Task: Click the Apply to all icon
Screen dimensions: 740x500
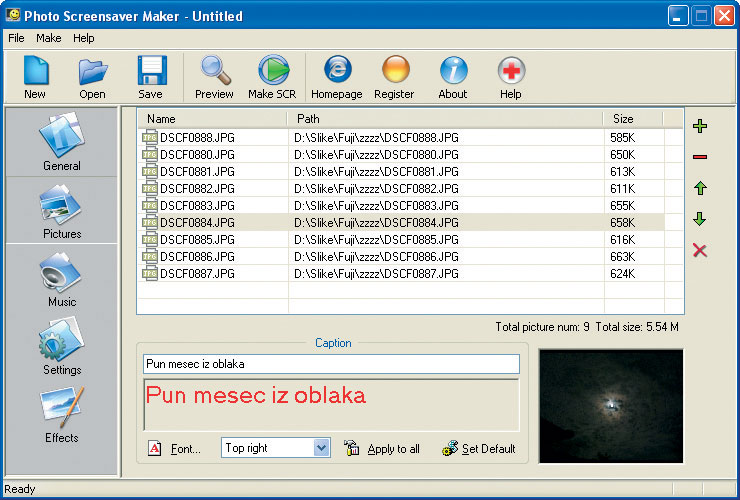Action: [x=352, y=448]
